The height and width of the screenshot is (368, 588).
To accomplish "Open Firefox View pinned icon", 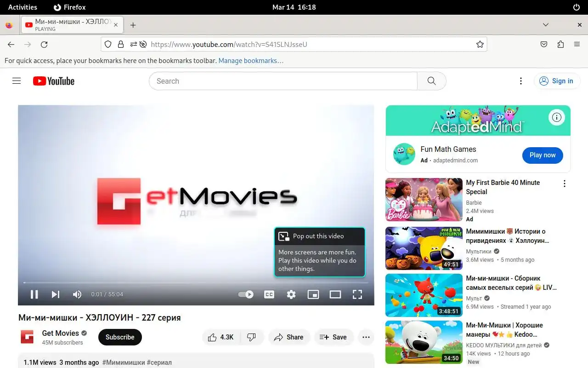I will pyautogui.click(x=9, y=25).
